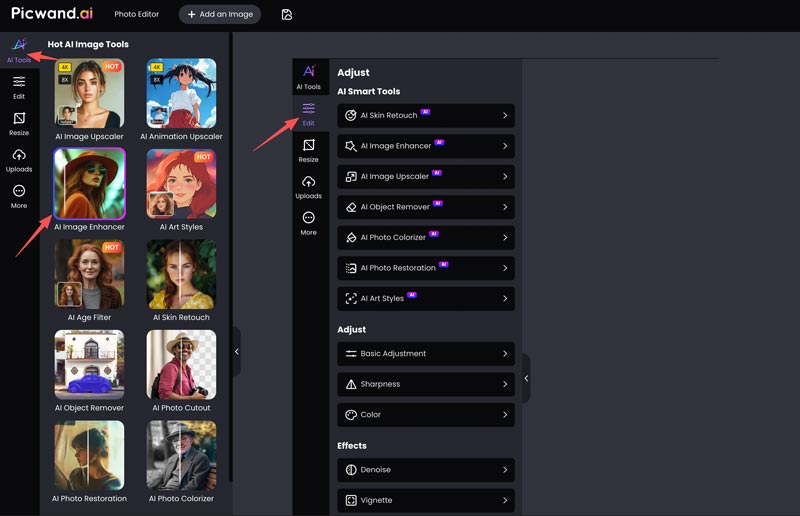Open the AI Image Upscaler thumbnail
800x516 pixels.
[x=89, y=93]
